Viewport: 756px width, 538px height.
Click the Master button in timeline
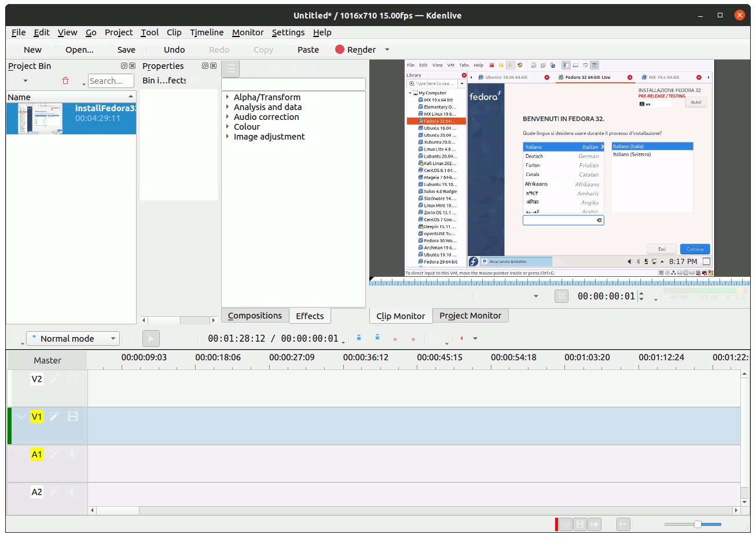pyautogui.click(x=47, y=360)
